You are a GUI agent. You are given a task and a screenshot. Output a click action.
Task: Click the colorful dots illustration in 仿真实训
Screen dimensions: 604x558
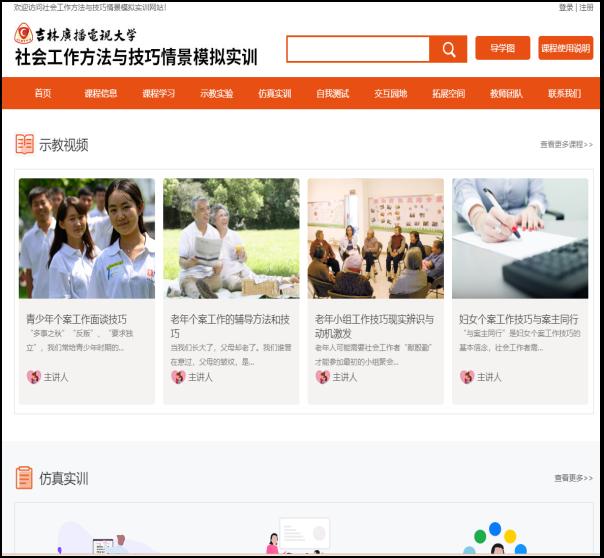click(495, 538)
